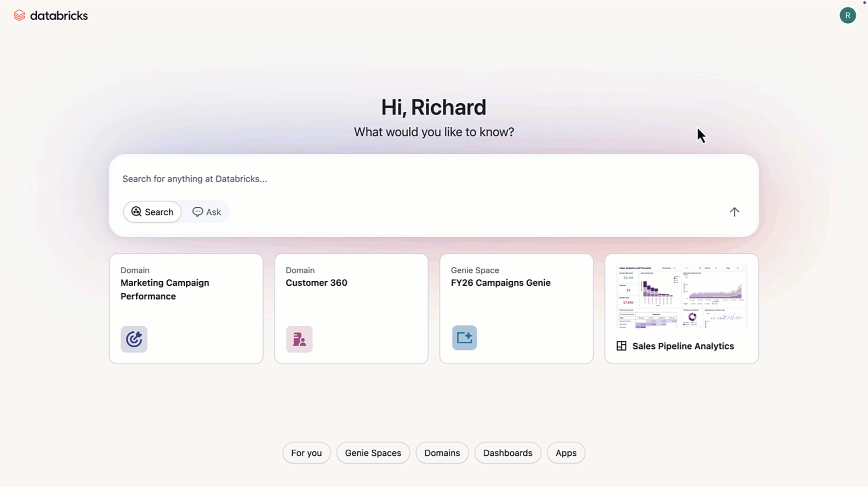This screenshot has width=868, height=487.
Task: Filter by Domains
Action: (x=442, y=453)
